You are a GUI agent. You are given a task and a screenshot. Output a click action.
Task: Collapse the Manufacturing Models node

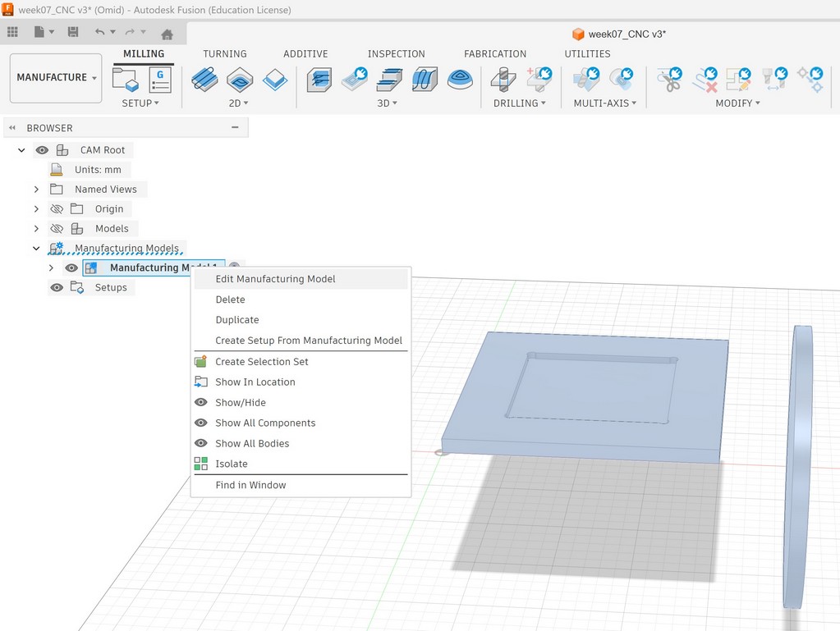coord(35,248)
